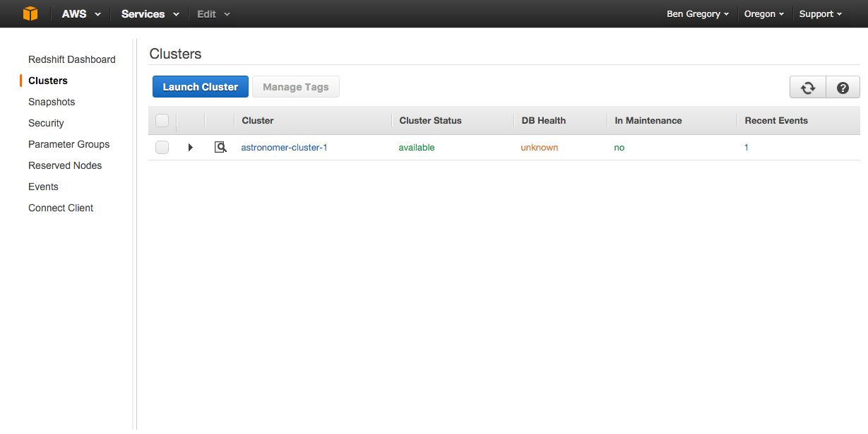Screen dimensions: 868x434
Task: View recent events count link
Action: pos(747,148)
